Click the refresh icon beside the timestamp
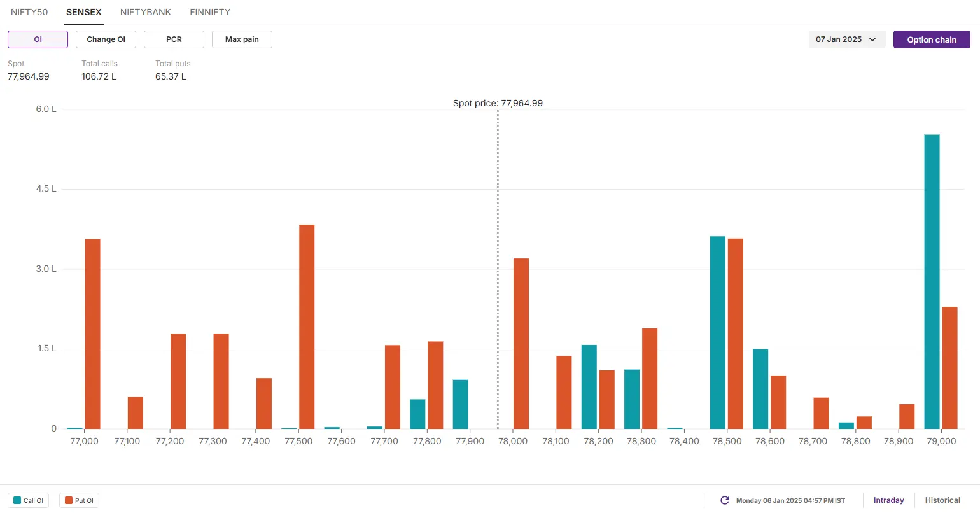This screenshot has width=980, height=513. 724,500
